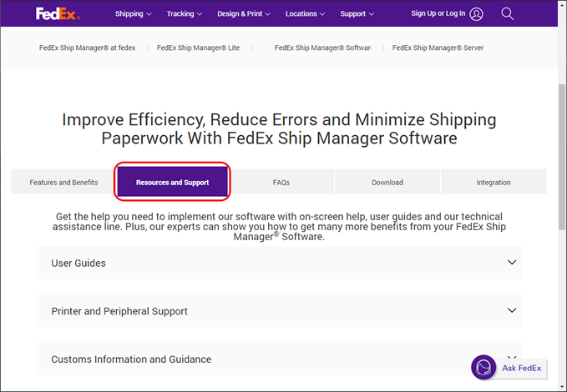This screenshot has height=392, width=567.
Task: Expand Printer and Peripheral Support section
Action: pyautogui.click(x=279, y=311)
